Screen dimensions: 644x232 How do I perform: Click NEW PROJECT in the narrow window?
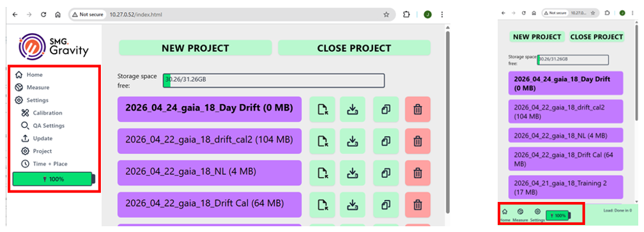click(537, 36)
